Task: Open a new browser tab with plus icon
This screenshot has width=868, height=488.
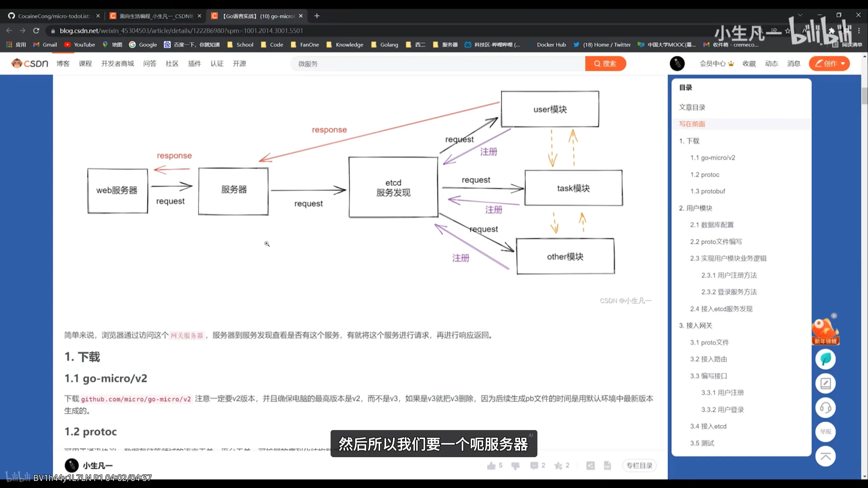Action: coord(317,16)
